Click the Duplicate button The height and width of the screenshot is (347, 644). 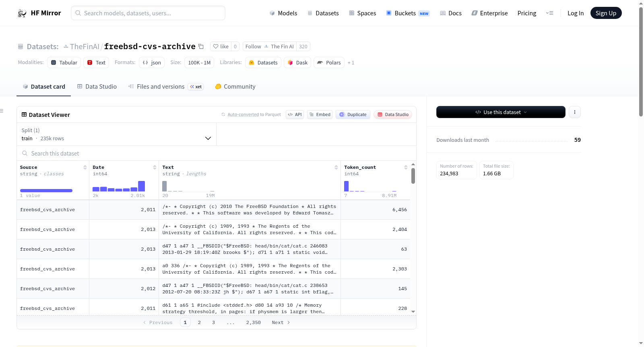tap(353, 114)
